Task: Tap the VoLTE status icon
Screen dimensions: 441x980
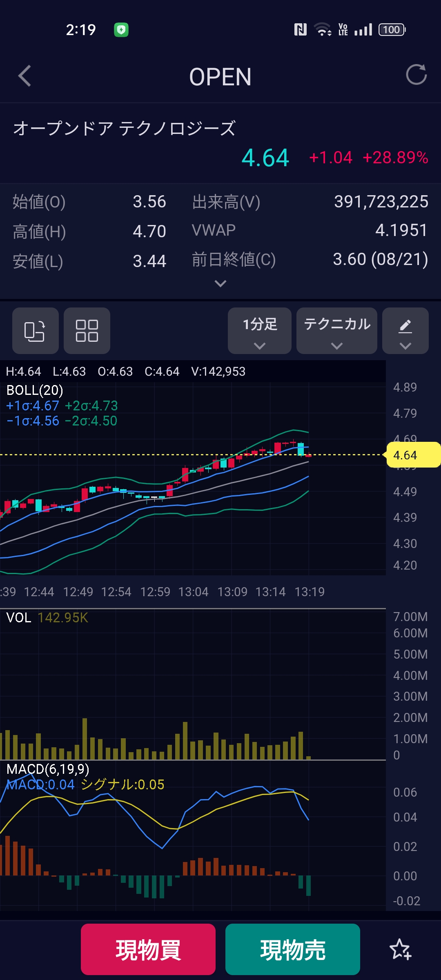Action: (x=343, y=30)
